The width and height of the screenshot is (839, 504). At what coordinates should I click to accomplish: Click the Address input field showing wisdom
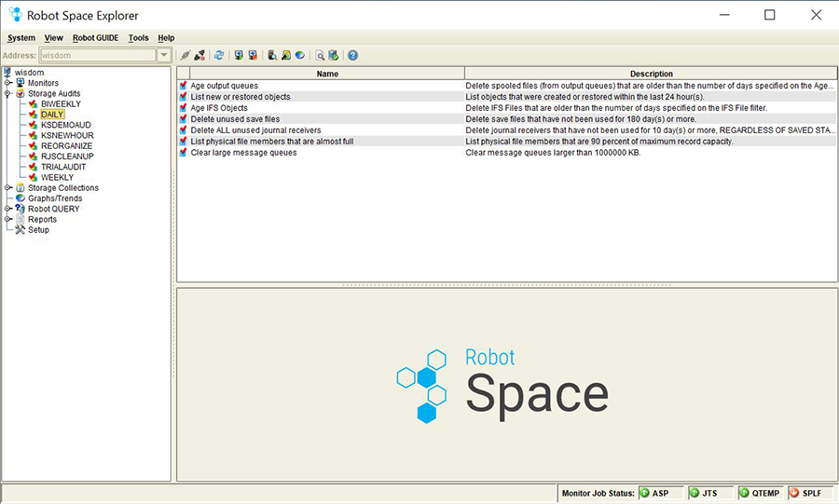(x=98, y=55)
